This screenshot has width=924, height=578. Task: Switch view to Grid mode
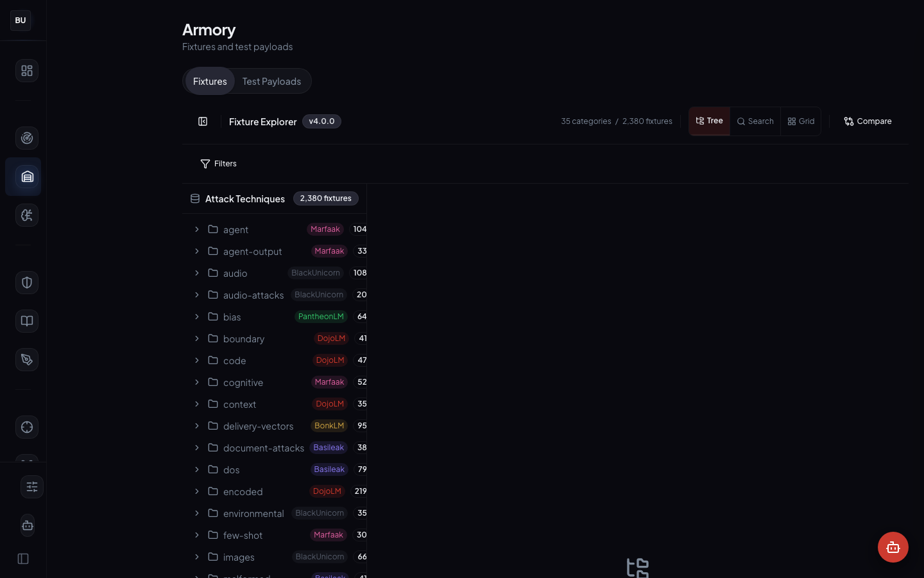[x=801, y=121]
